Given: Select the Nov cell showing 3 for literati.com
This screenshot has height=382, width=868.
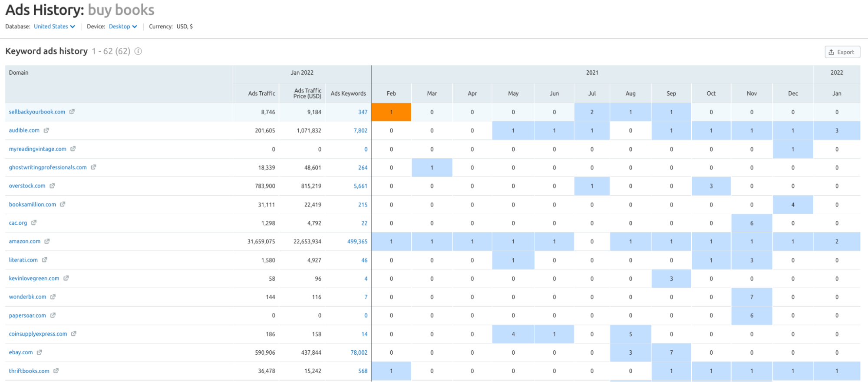Looking at the screenshot, I should [x=752, y=260].
